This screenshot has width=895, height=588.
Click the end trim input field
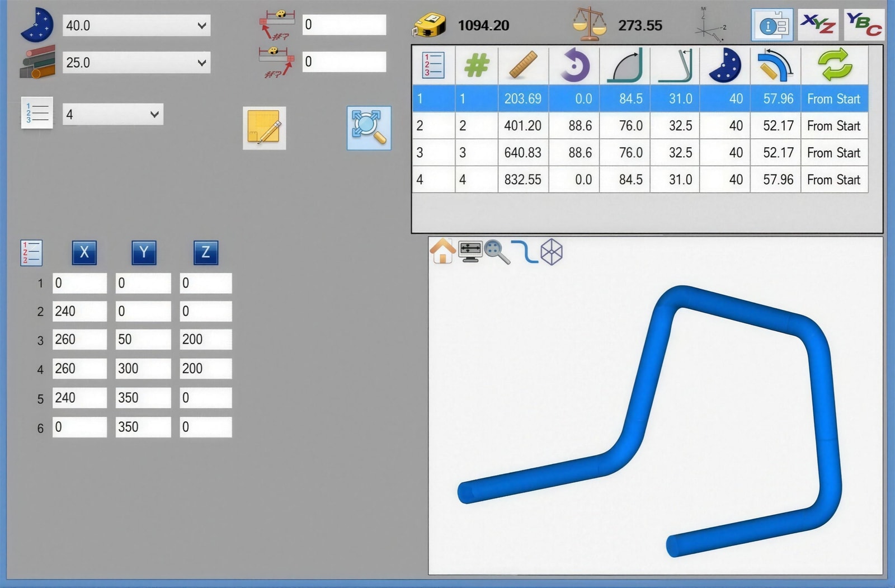344,62
